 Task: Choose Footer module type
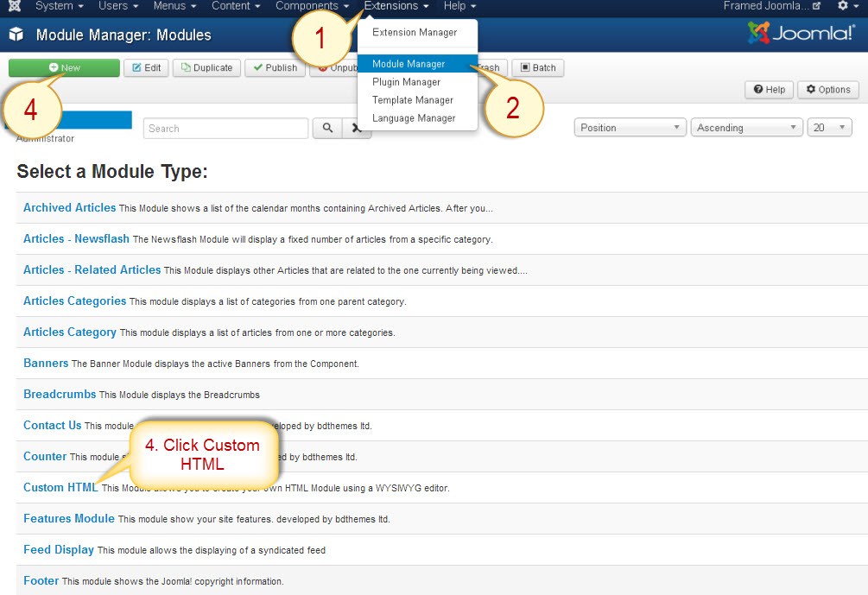[x=41, y=580]
